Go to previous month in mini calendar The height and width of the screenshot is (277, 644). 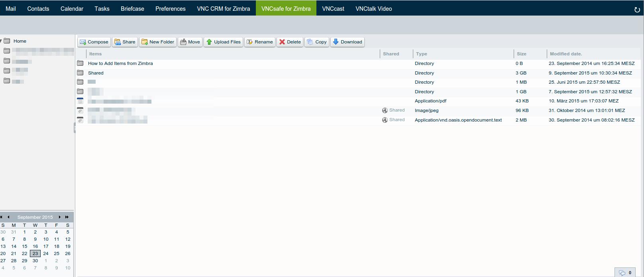tap(8, 217)
